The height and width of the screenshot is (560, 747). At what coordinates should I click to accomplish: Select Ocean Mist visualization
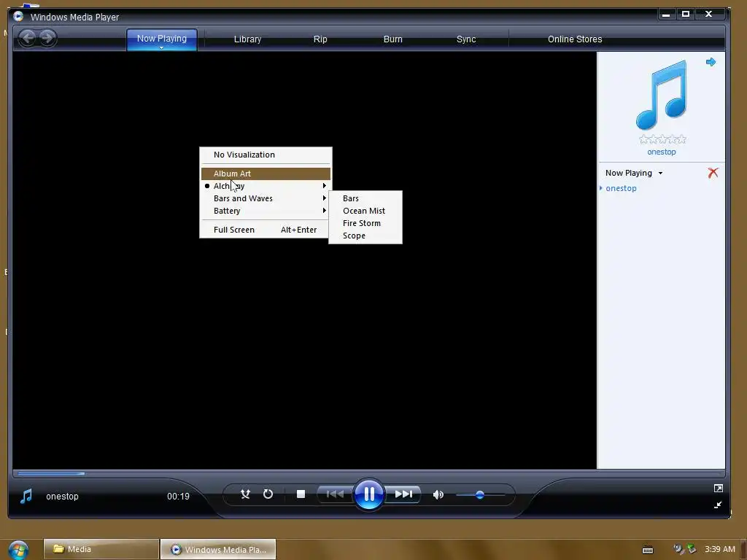pos(365,211)
